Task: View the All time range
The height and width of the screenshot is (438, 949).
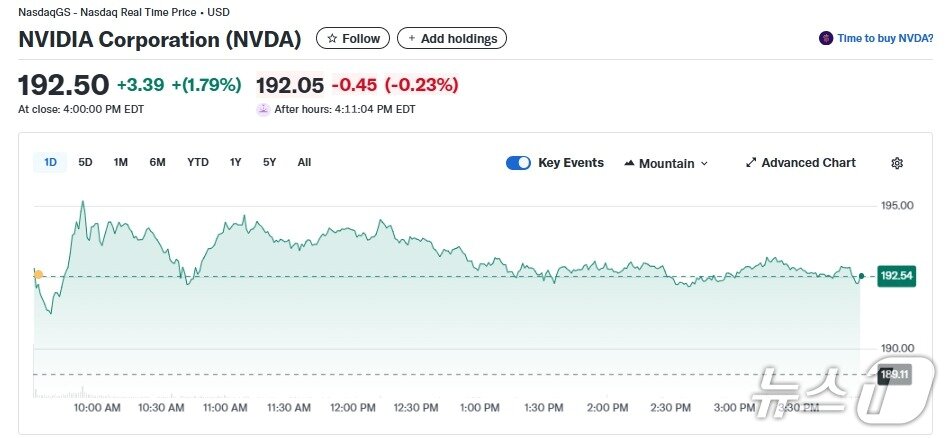Action: click(304, 162)
